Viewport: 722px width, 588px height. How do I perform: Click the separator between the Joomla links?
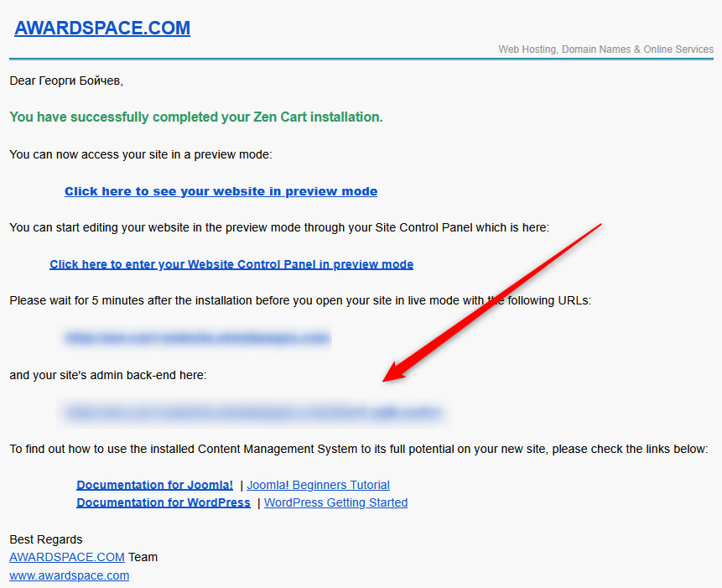coord(240,484)
